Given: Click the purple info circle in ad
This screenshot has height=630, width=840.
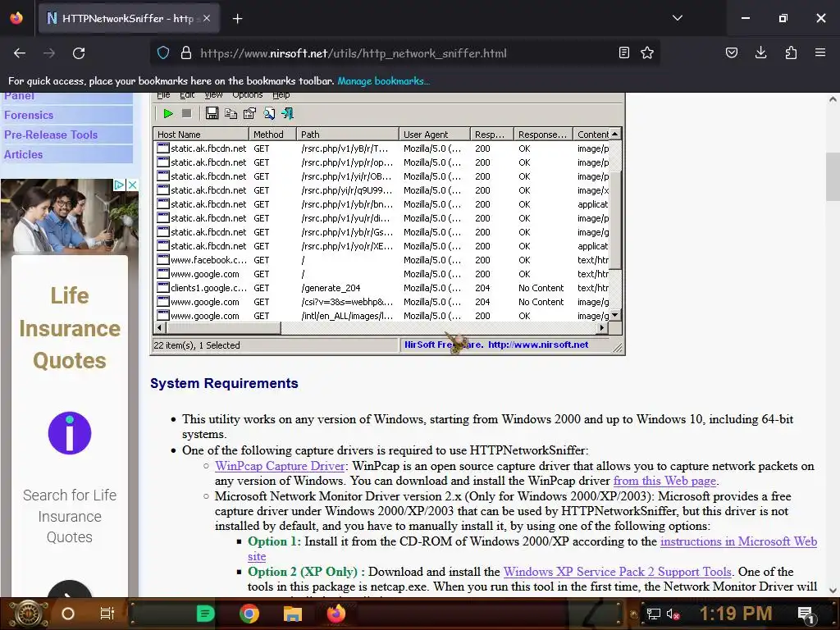Looking at the screenshot, I should tap(70, 433).
